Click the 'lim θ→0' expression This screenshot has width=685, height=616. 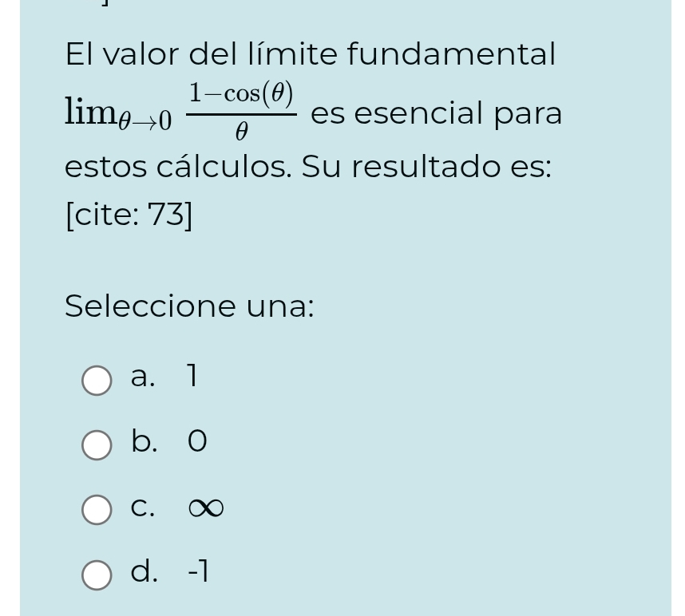pos(118,113)
